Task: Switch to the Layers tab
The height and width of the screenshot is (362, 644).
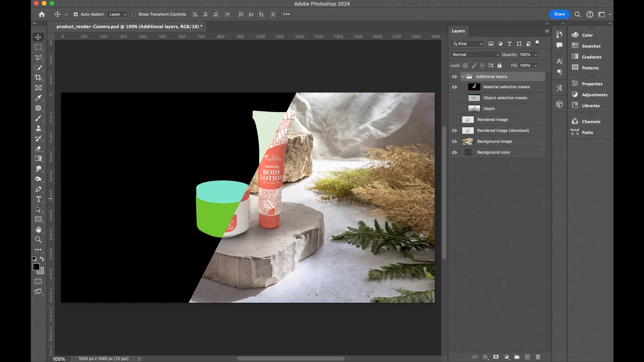Action: click(x=459, y=31)
